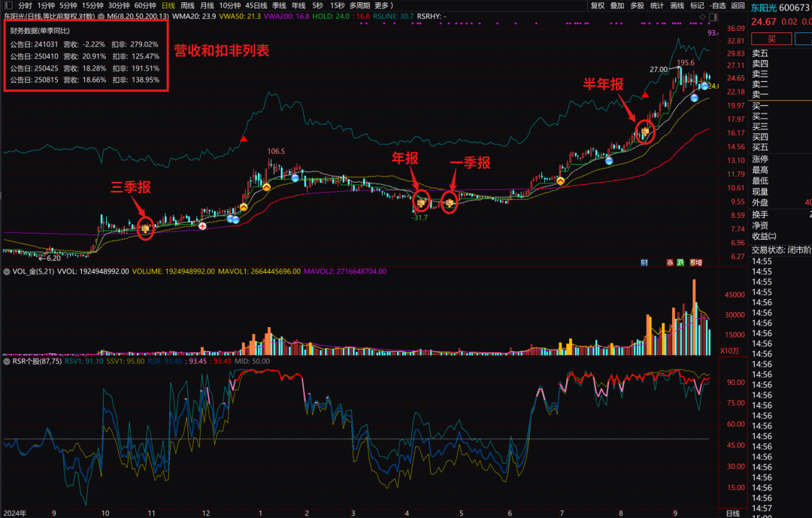This screenshot has width=812, height=518.
Task: Click the MAVOL1 volume average label
Action: [x=259, y=271]
